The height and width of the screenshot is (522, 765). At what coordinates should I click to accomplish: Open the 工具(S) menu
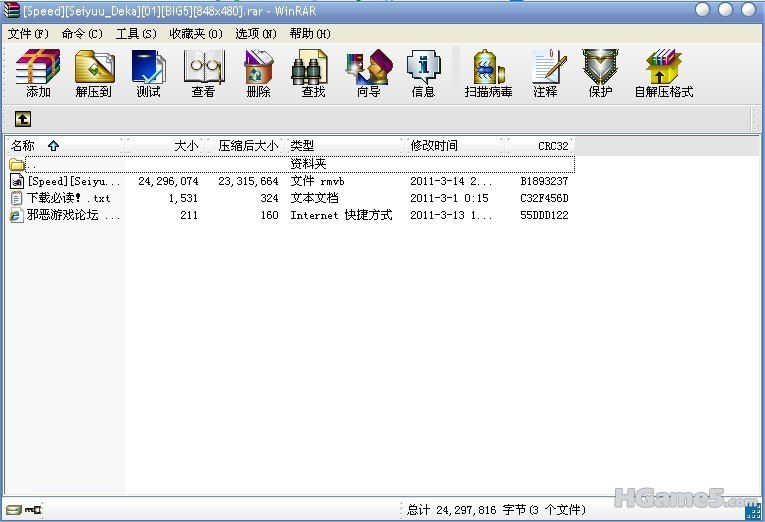pos(136,33)
